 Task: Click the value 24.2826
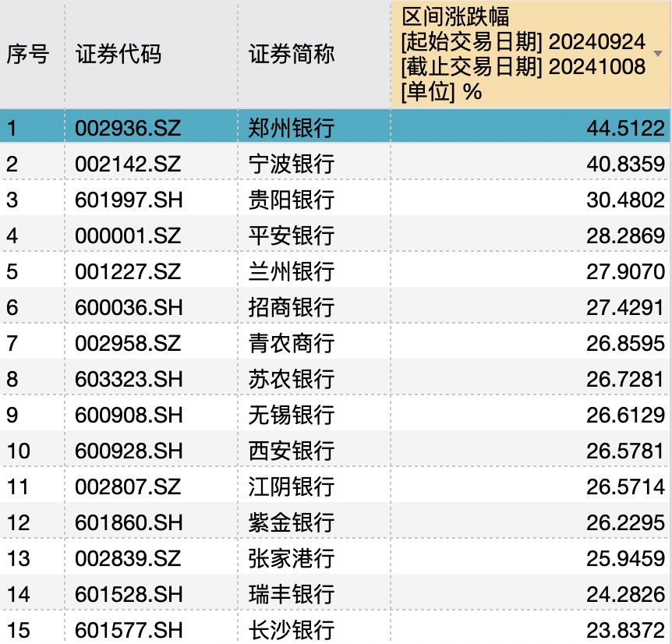click(625, 594)
